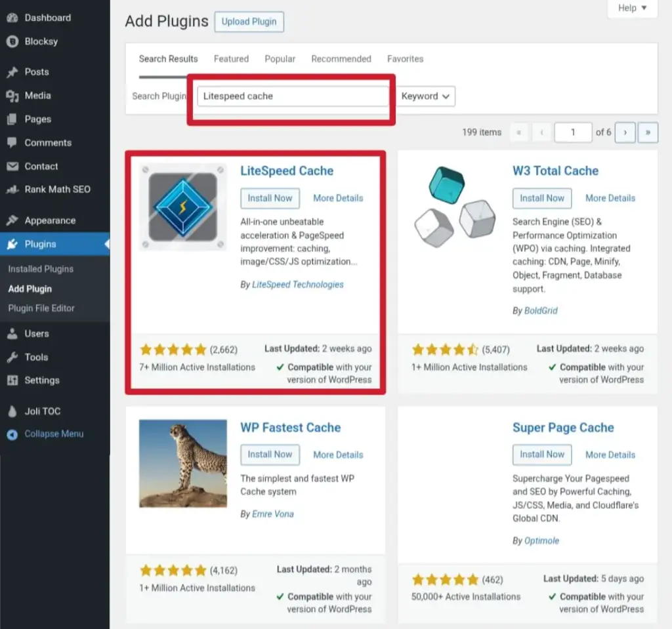
Task: Click the '199 items' count text
Action: pyautogui.click(x=482, y=132)
